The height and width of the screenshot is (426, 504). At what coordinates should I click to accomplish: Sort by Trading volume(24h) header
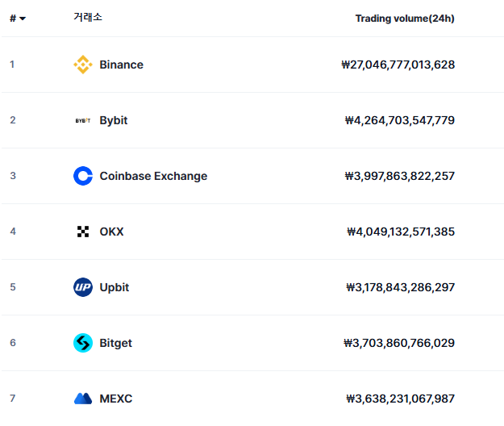point(405,19)
